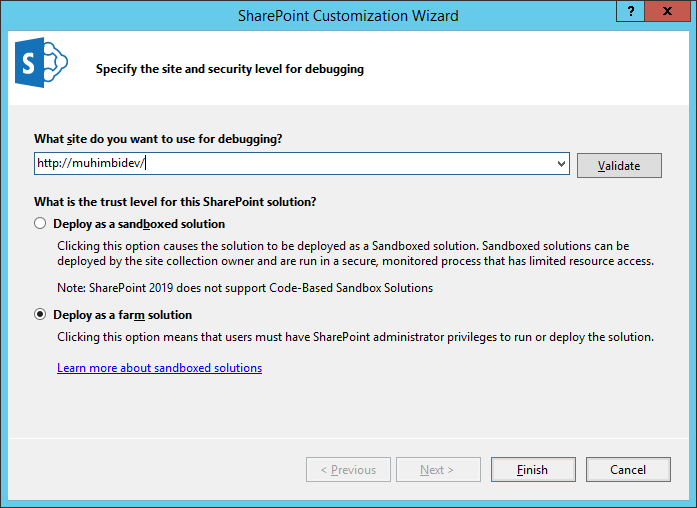Select Deploy as a farm solution
Image resolution: width=697 pixels, height=508 pixels.
pyautogui.click(x=40, y=314)
